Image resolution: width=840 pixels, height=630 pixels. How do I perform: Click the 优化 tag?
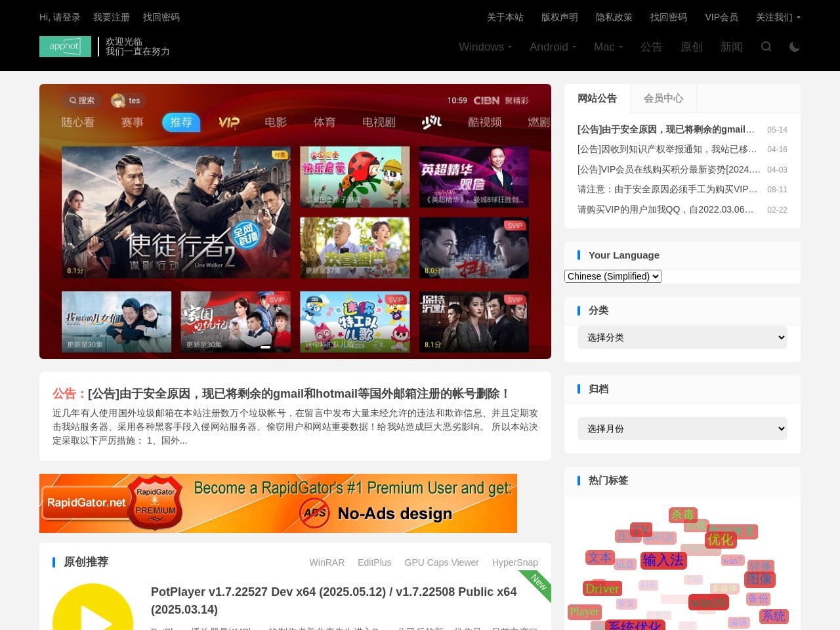(x=720, y=539)
